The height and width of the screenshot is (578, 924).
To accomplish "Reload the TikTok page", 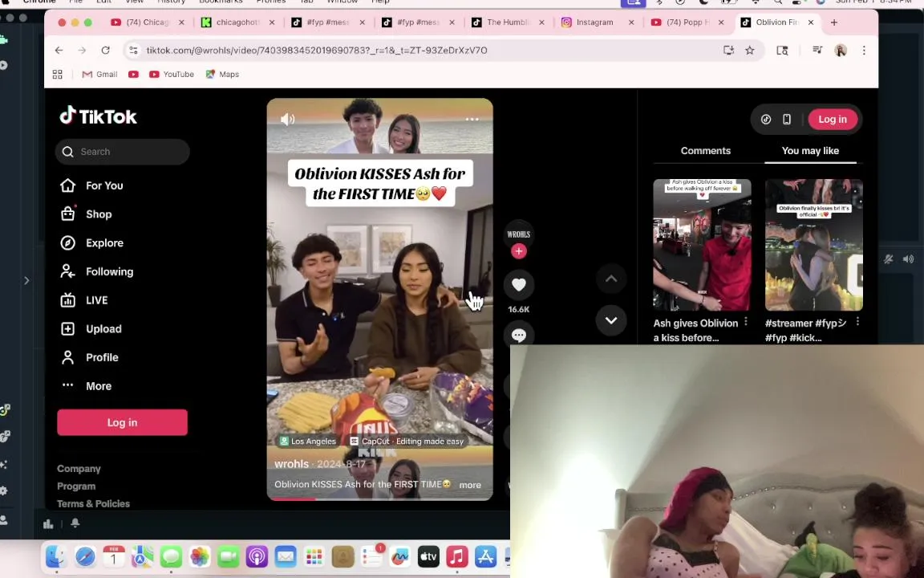I will click(106, 50).
